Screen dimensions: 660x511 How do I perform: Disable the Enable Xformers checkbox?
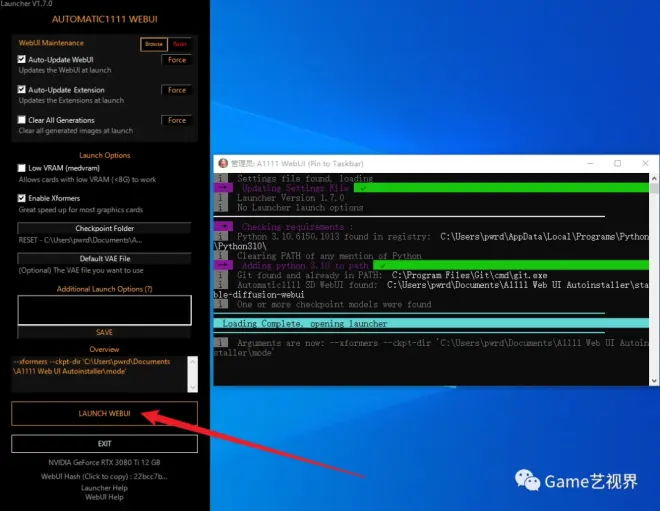(x=21, y=198)
